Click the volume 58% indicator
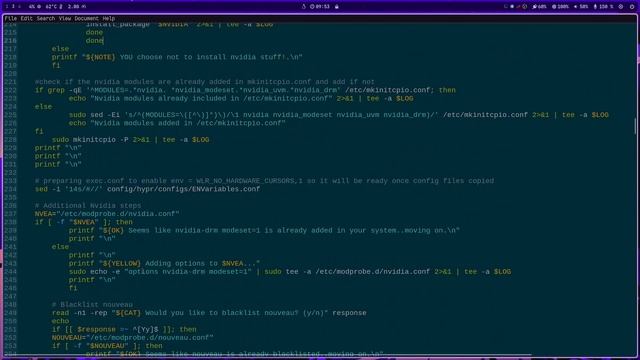The height and width of the screenshot is (360, 640). [581, 7]
